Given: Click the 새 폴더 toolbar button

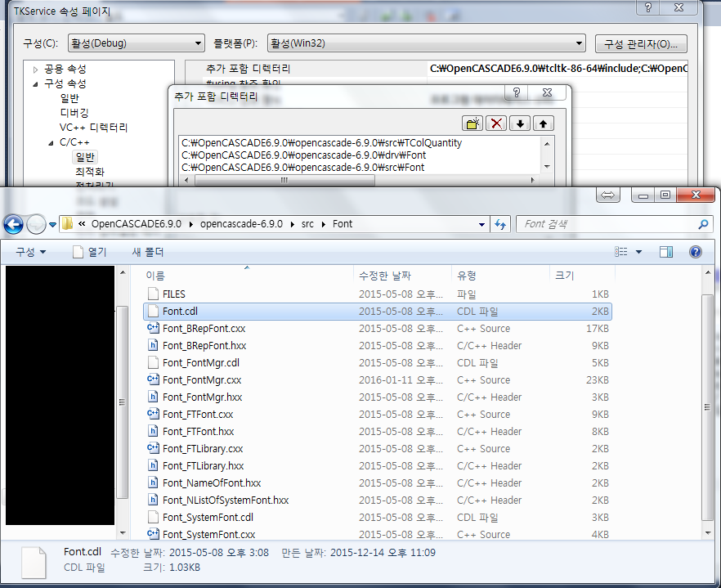Looking at the screenshot, I should coord(148,252).
